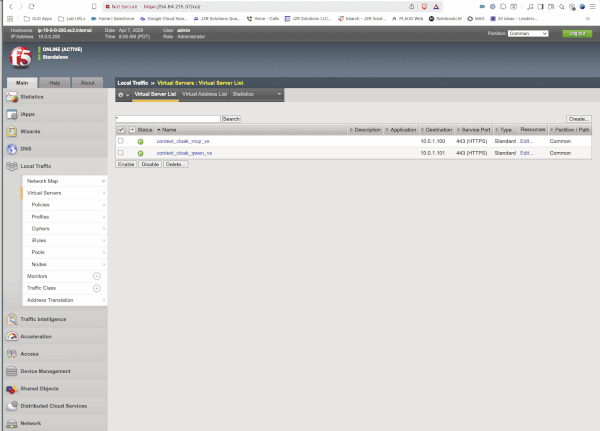Image resolution: width=600 pixels, height=431 pixels.
Task: Add a new Monitor with plus icon
Action: 97,276
